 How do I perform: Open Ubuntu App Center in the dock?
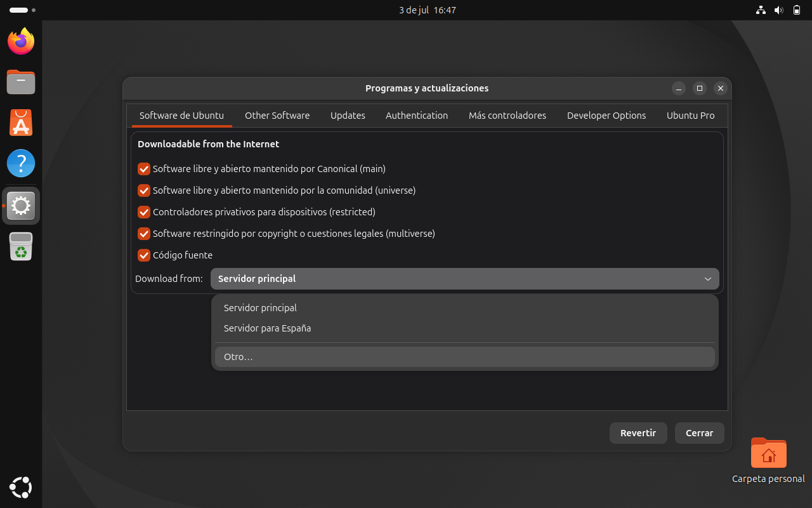21,123
